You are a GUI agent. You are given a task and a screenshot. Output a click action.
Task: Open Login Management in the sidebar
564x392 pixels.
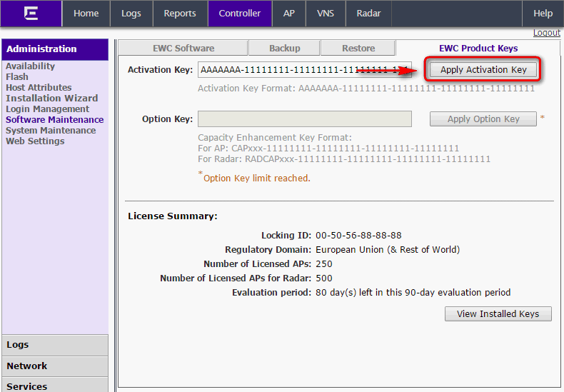[48, 109]
